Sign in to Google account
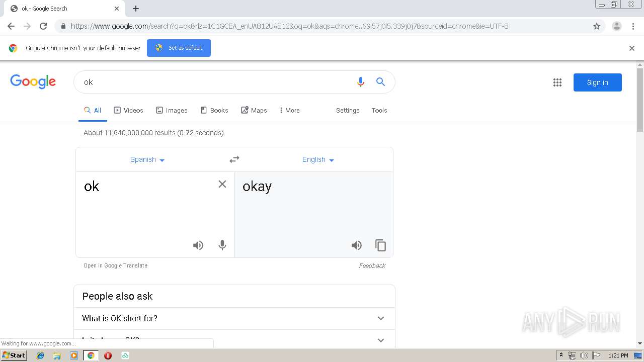Image resolution: width=644 pixels, height=362 pixels. (597, 82)
